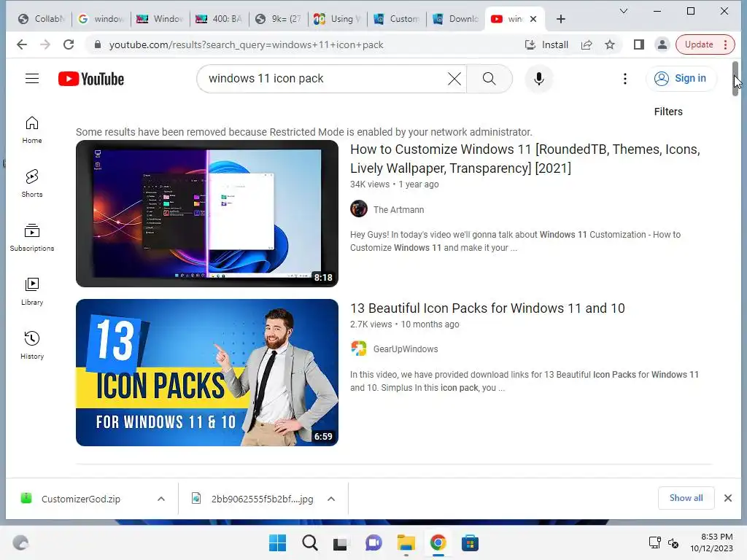Open File Explorer from taskbar
Screen dimensions: 747x560
[406, 542]
